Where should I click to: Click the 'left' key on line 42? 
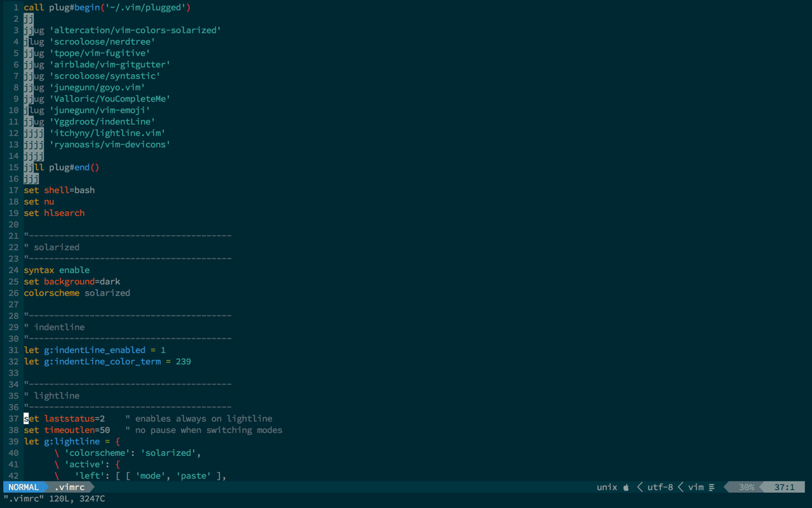click(90, 476)
